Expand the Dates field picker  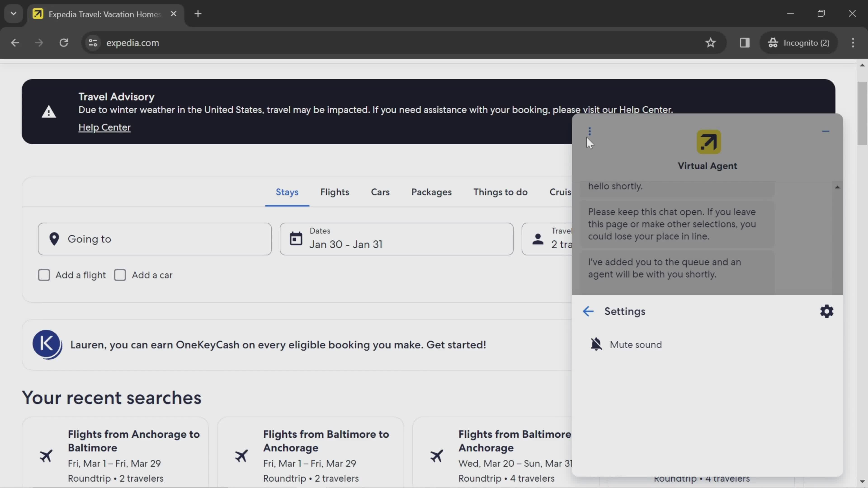coord(395,238)
